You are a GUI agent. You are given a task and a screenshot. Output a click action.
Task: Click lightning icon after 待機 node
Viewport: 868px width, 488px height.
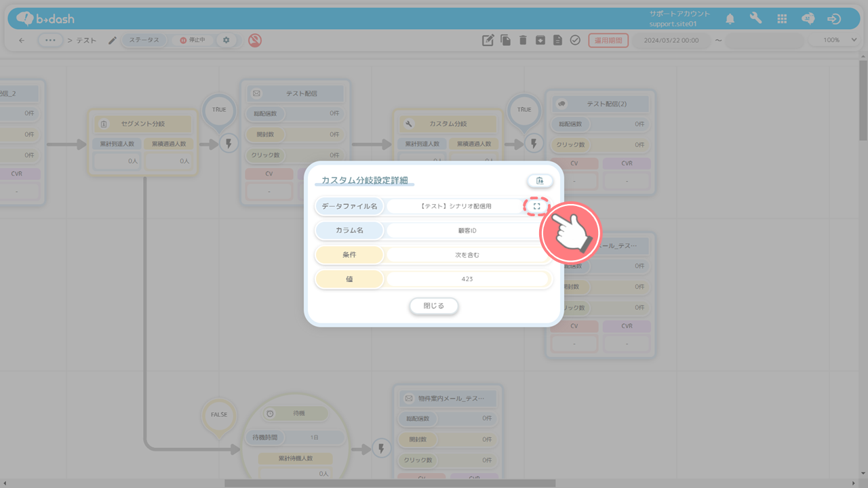coord(381,449)
